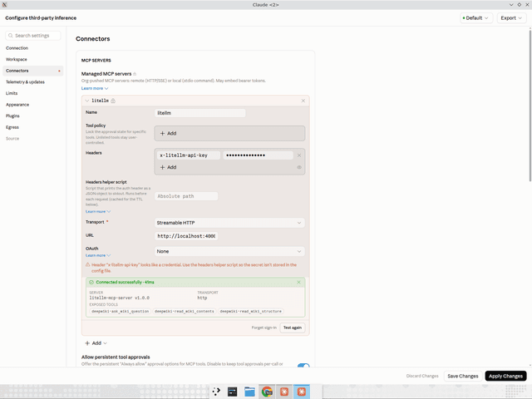Dismiss the Connected successfully banner
The height and width of the screenshot is (399, 532).
pyautogui.click(x=298, y=283)
